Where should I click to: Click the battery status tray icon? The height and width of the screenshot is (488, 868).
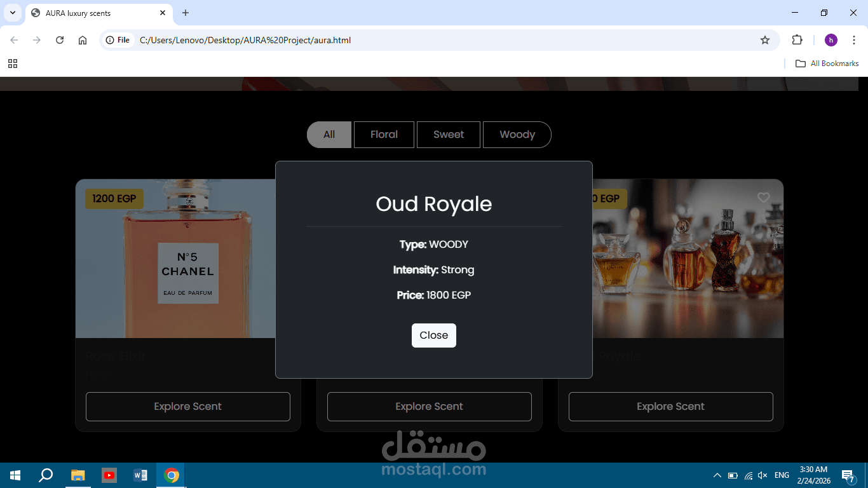[733, 475]
